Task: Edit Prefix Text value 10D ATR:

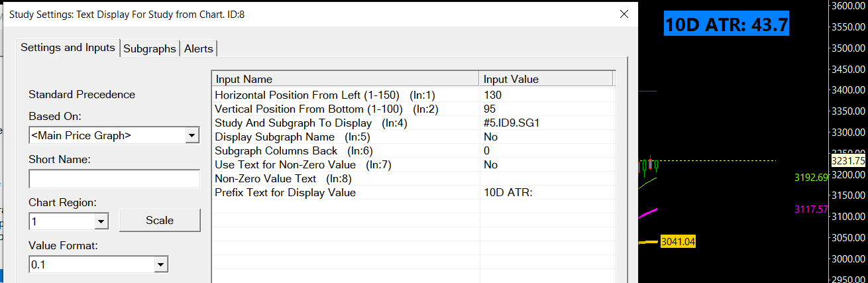Action: [547, 193]
